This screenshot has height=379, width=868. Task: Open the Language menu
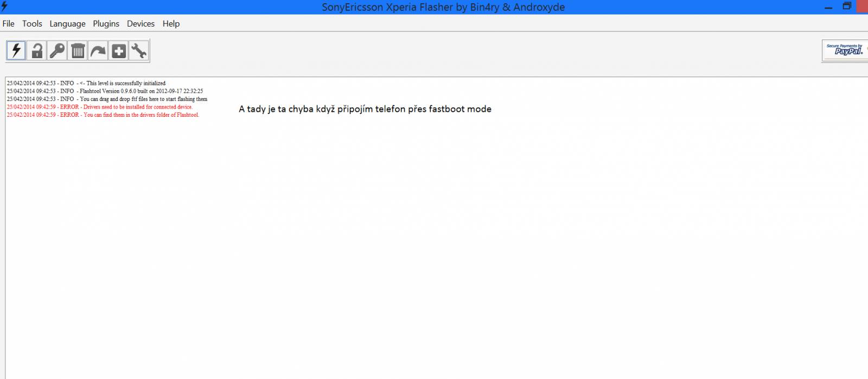point(67,23)
